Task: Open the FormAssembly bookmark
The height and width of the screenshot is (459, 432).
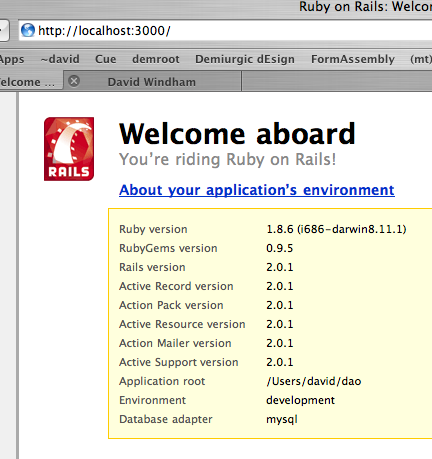Action: click(x=353, y=59)
